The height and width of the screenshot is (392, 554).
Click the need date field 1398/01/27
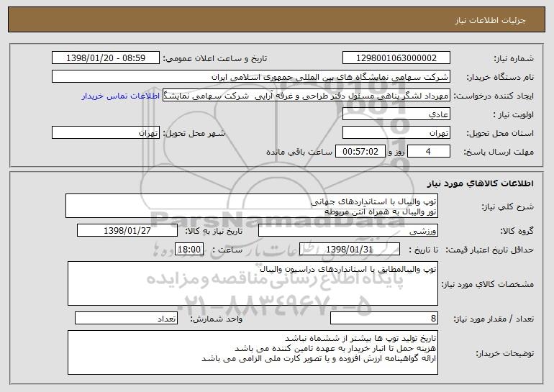[x=127, y=231]
